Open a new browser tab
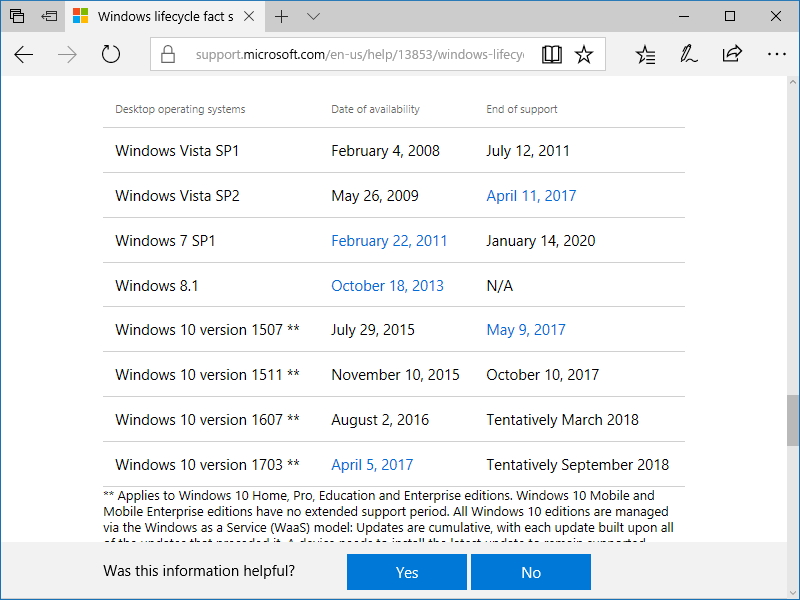800x600 pixels. tap(282, 16)
